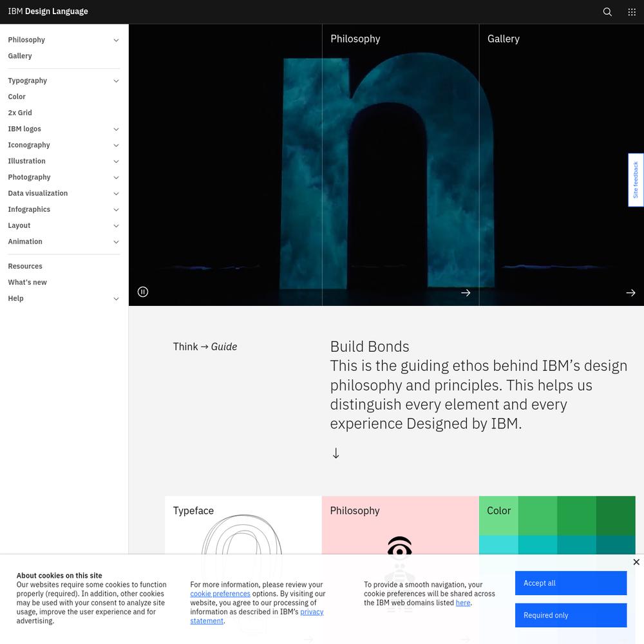644x644 pixels.
Task: Click the down arrow below Build Bonds text
Action: click(336, 453)
